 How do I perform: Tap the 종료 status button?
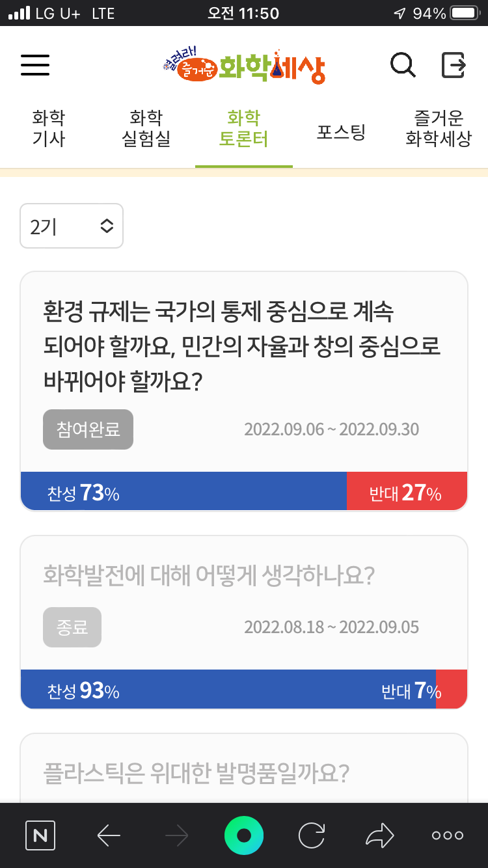coord(72,627)
